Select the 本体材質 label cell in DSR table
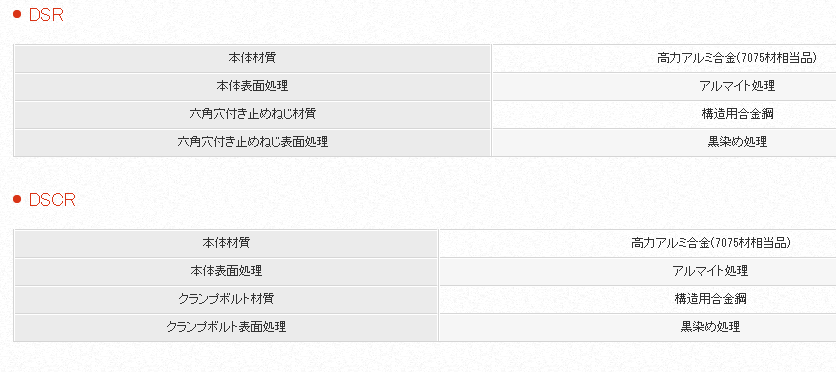This screenshot has height=372, width=836. [x=252, y=59]
